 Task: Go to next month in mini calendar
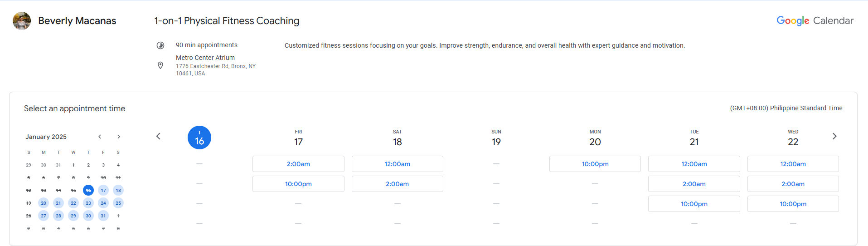tap(119, 137)
